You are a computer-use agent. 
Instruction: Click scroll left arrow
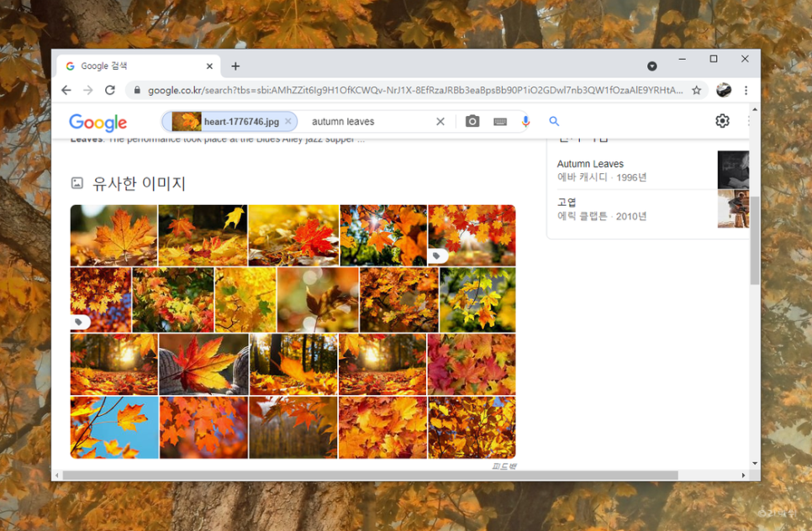point(57,475)
